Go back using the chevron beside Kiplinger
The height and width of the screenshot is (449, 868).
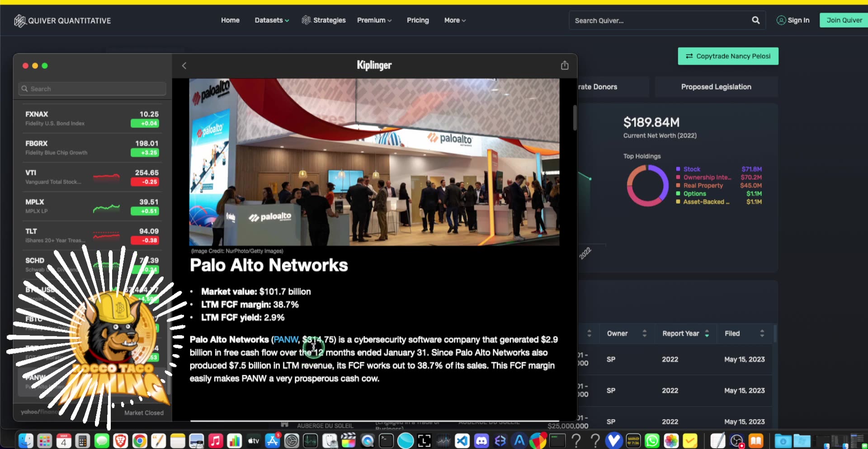[184, 66]
